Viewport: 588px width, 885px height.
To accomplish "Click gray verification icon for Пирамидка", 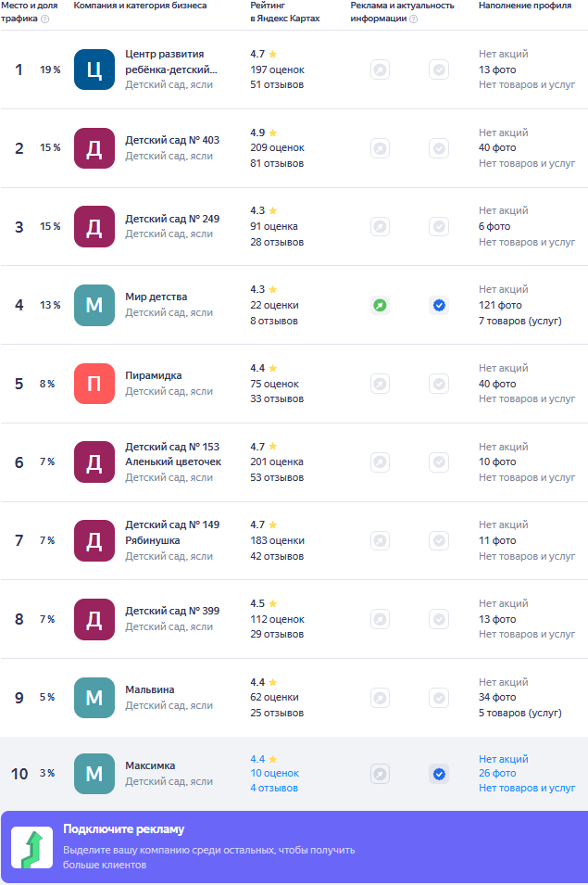I will click(x=439, y=384).
